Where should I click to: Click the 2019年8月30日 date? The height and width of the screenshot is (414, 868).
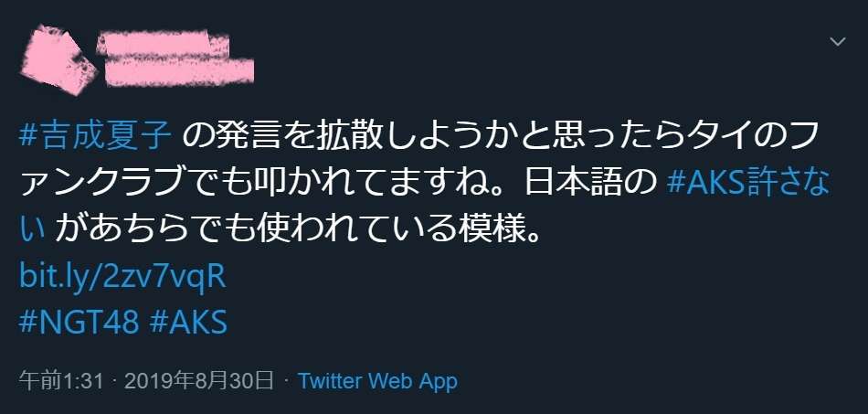click(199, 381)
